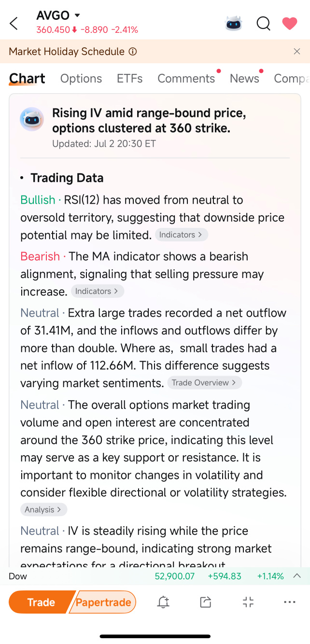Open the Analysis link under options note

pos(43,509)
